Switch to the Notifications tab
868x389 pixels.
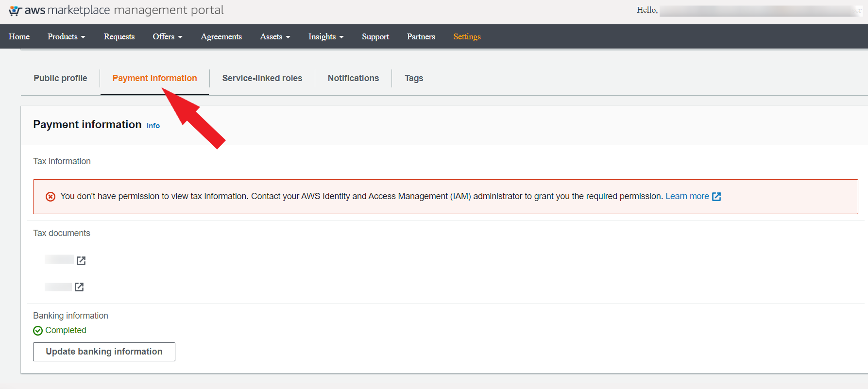[353, 78]
